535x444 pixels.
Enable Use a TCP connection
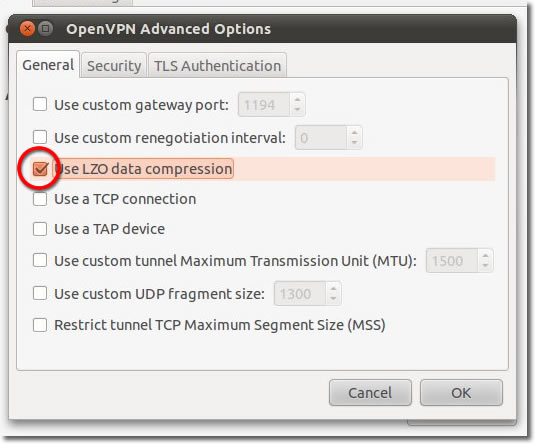tap(40, 199)
